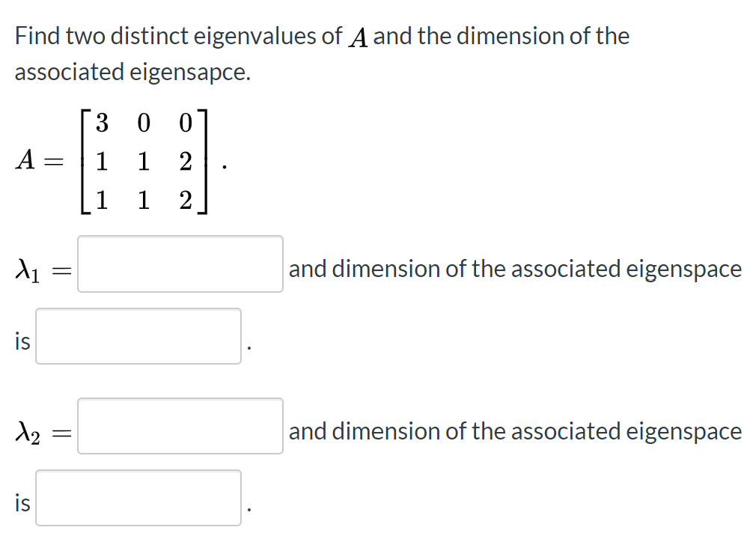The height and width of the screenshot is (560, 753).
Task: Click the 1 in the third matrix row
Action: (101, 201)
